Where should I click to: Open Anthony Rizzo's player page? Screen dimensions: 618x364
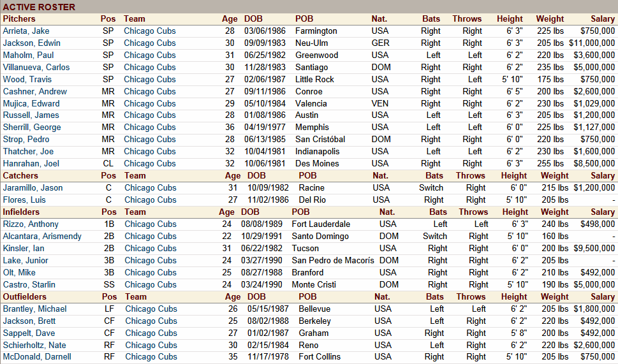point(31,224)
